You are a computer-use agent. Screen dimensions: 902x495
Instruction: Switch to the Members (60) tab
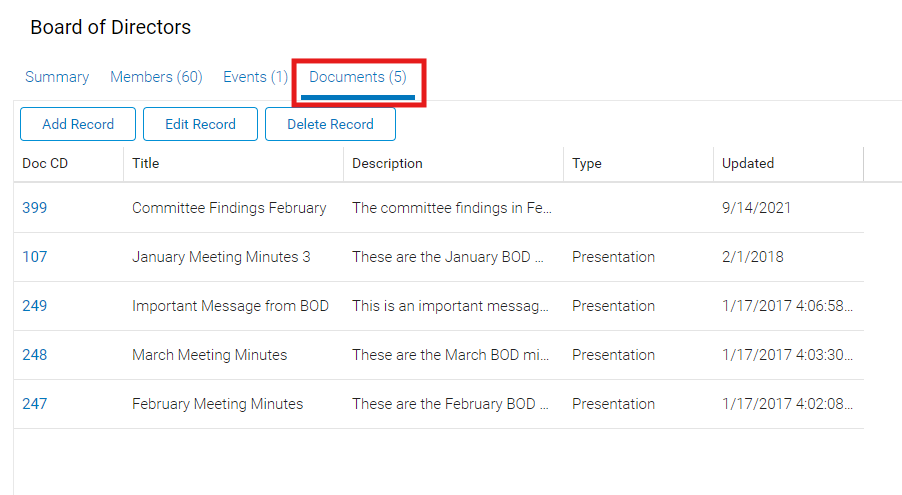156,77
